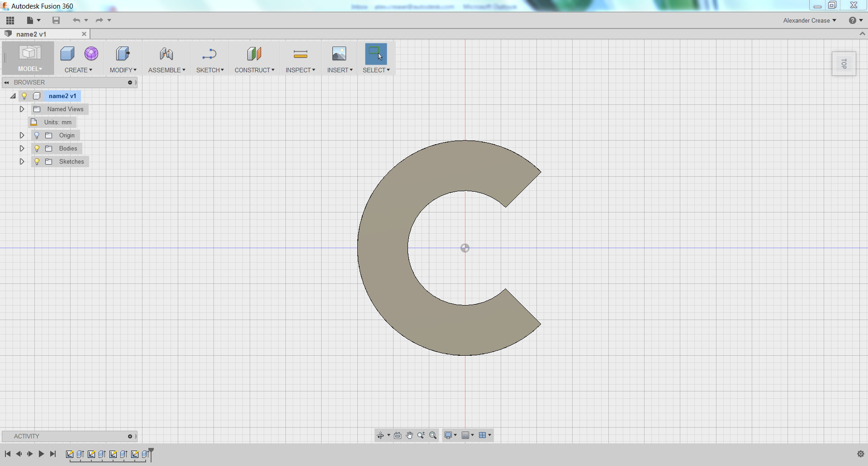Open the redo history dropdown arrow
The height and width of the screenshot is (466, 868).
(x=109, y=20)
